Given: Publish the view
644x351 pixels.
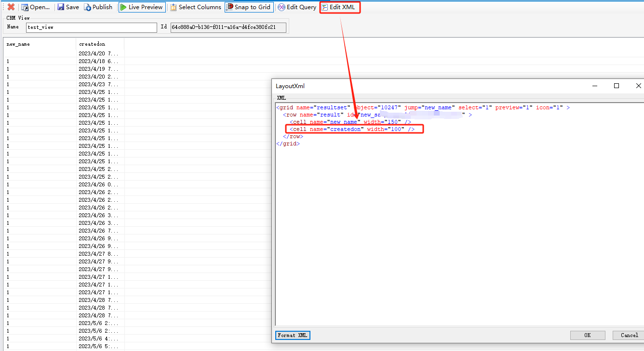Looking at the screenshot, I should pyautogui.click(x=98, y=7).
